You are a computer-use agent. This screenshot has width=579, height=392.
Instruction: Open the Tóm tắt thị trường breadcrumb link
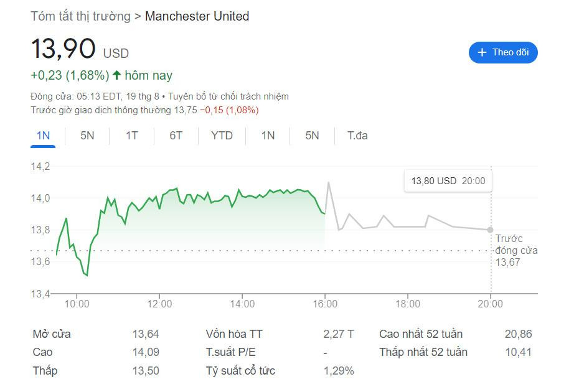pyautogui.click(x=80, y=16)
